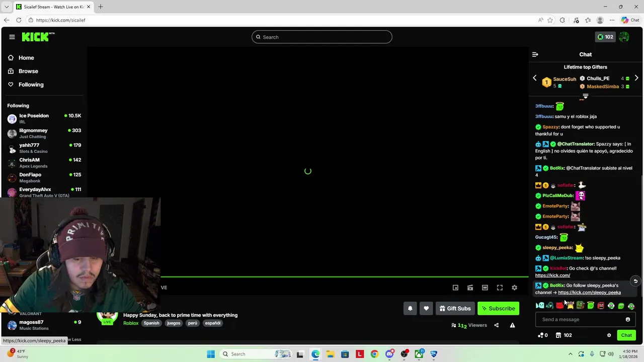Image resolution: width=644 pixels, height=362 pixels.
Task: Enable picture-in-picture mini player
Action: (455, 288)
